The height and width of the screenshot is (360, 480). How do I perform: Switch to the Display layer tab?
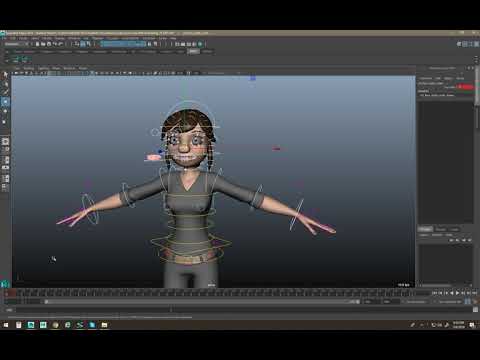point(425,229)
